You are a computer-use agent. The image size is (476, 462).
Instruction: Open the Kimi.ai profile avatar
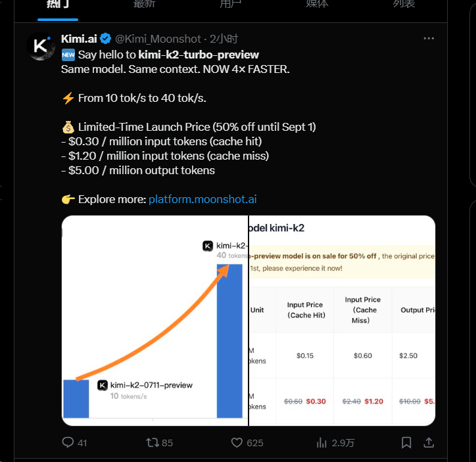[x=41, y=46]
